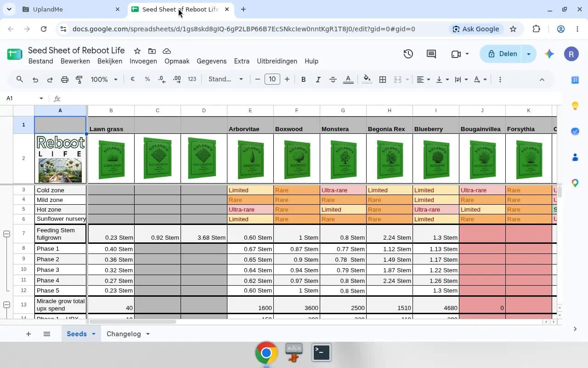Collapse the row group at row 7

coord(6,234)
